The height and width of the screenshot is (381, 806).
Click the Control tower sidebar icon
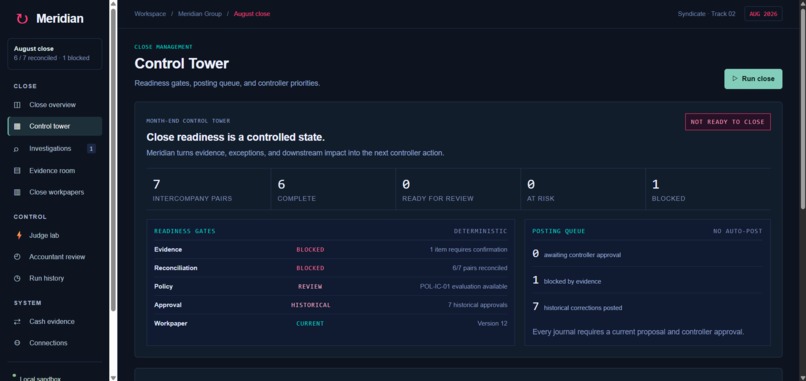click(17, 126)
